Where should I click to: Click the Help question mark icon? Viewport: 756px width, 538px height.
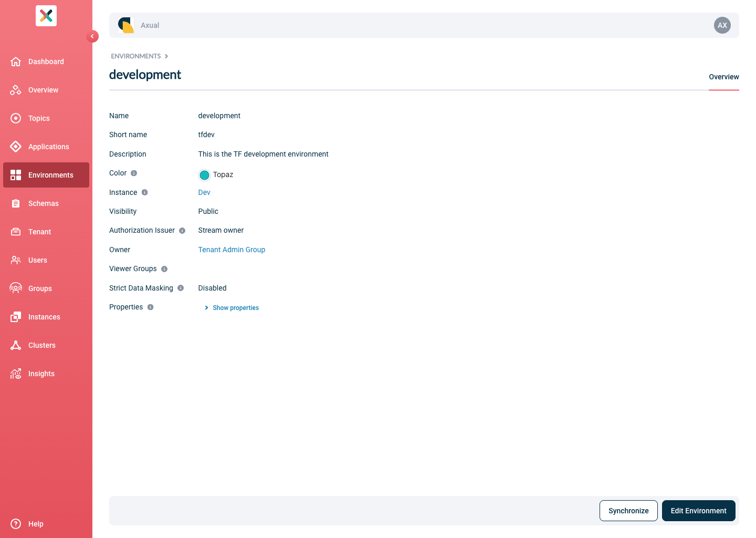point(16,524)
